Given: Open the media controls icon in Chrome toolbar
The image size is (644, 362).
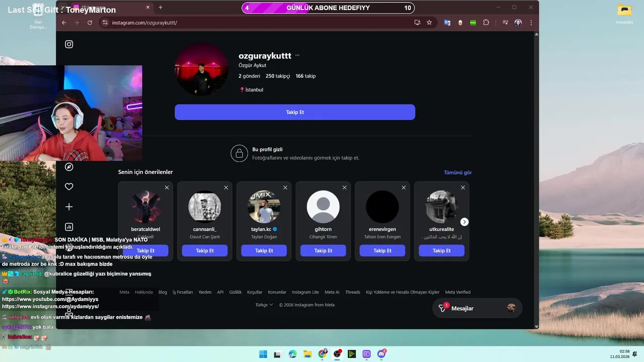Looking at the screenshot, I should point(505,23).
